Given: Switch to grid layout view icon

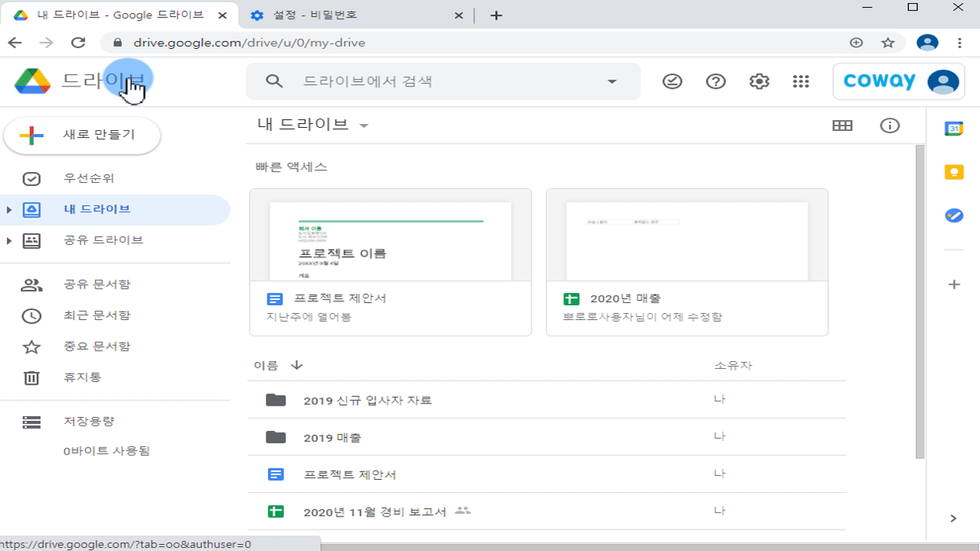Looking at the screenshot, I should pos(842,126).
